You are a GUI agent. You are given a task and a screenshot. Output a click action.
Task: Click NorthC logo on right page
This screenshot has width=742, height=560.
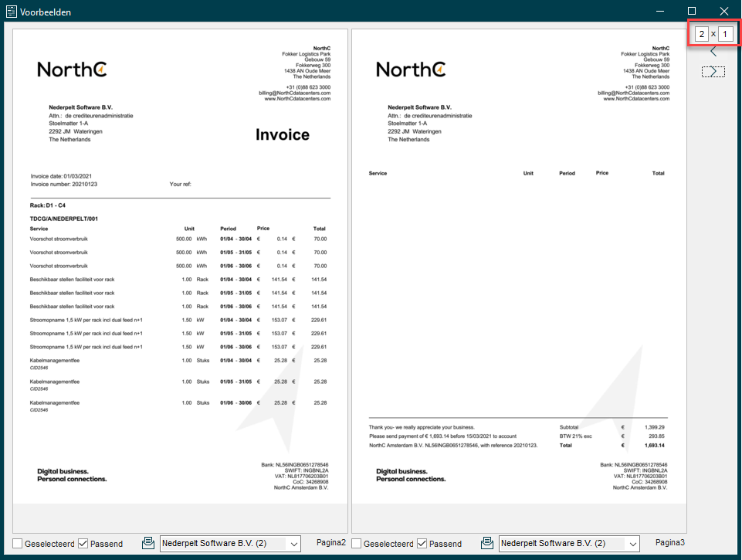click(411, 70)
